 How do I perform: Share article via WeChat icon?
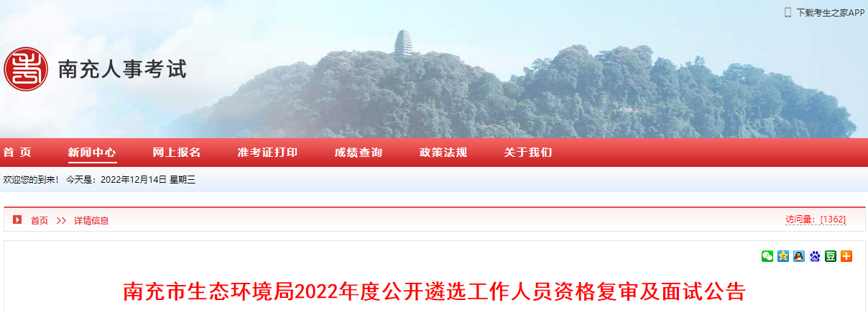click(767, 256)
